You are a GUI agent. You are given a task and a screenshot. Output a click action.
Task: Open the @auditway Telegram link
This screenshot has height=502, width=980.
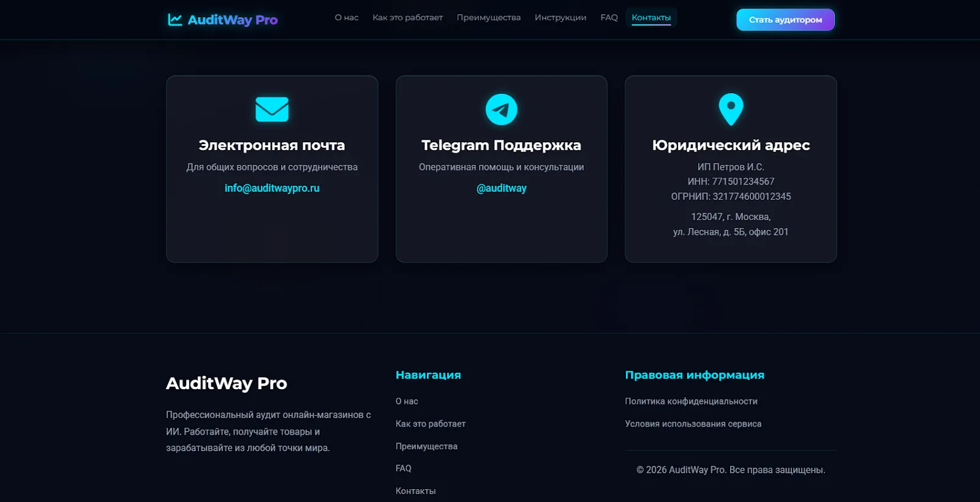501,188
